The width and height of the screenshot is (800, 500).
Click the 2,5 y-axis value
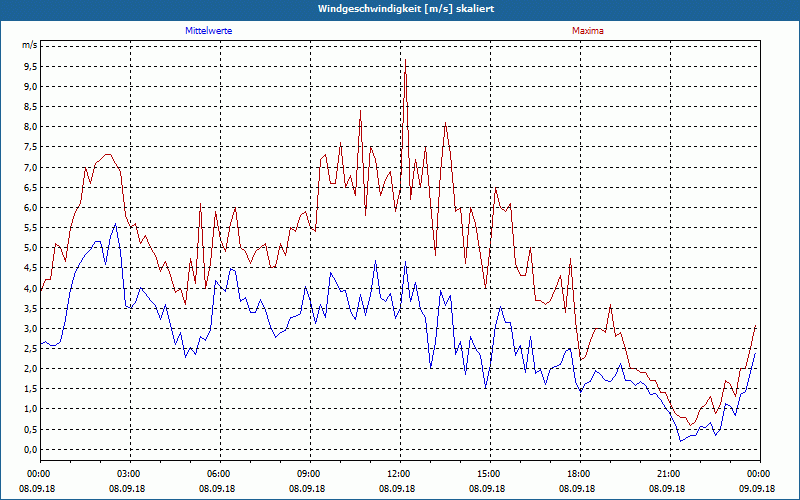click(x=30, y=348)
